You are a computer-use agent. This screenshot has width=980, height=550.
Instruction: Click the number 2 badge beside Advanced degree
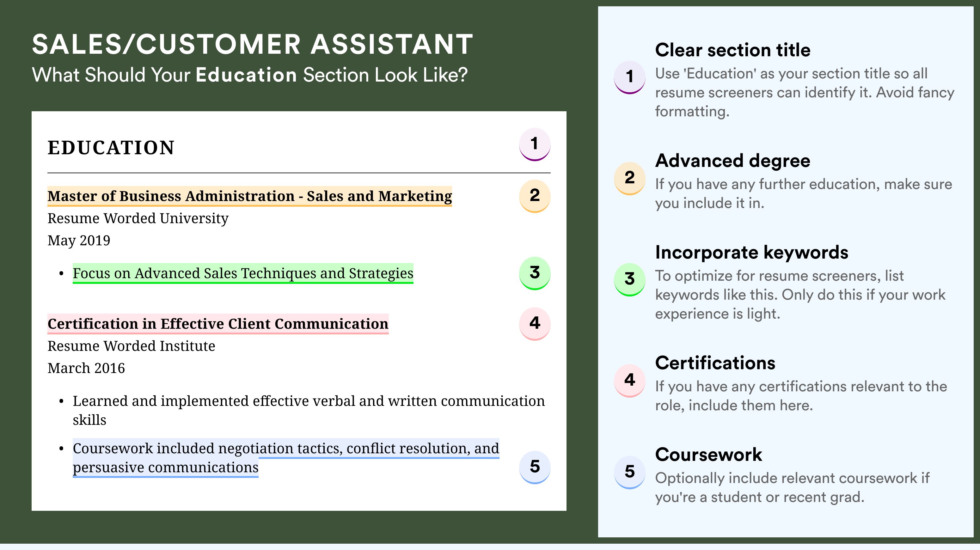click(x=630, y=178)
